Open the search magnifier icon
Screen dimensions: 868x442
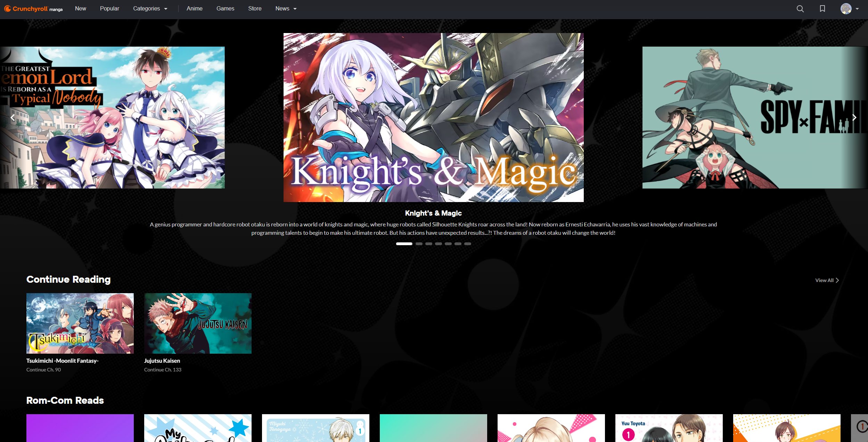[x=800, y=9]
